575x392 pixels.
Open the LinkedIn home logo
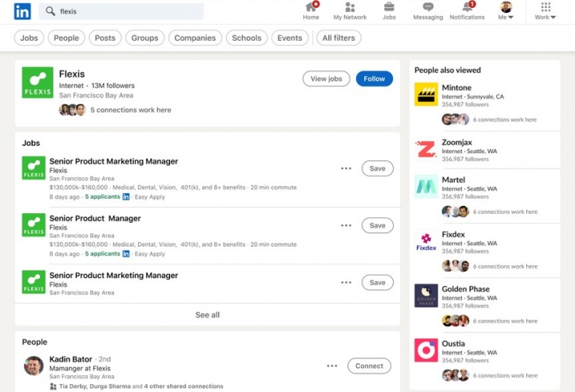coord(22,11)
